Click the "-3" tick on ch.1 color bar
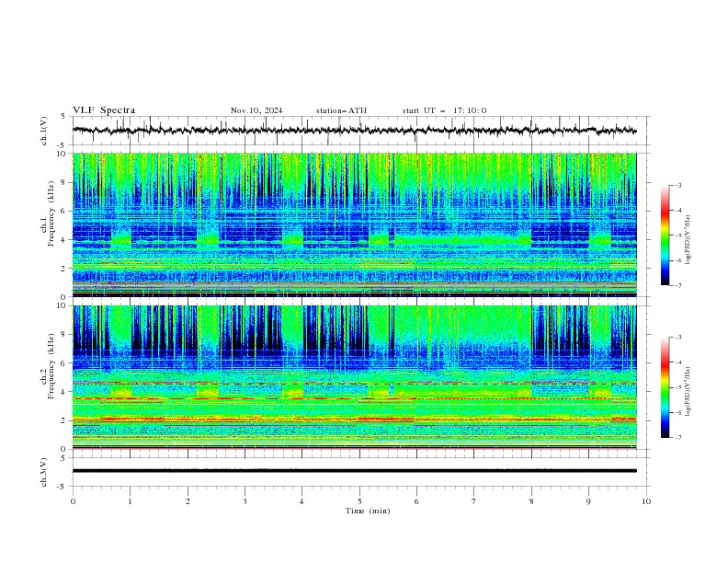This screenshot has width=728, height=563. coord(677,185)
